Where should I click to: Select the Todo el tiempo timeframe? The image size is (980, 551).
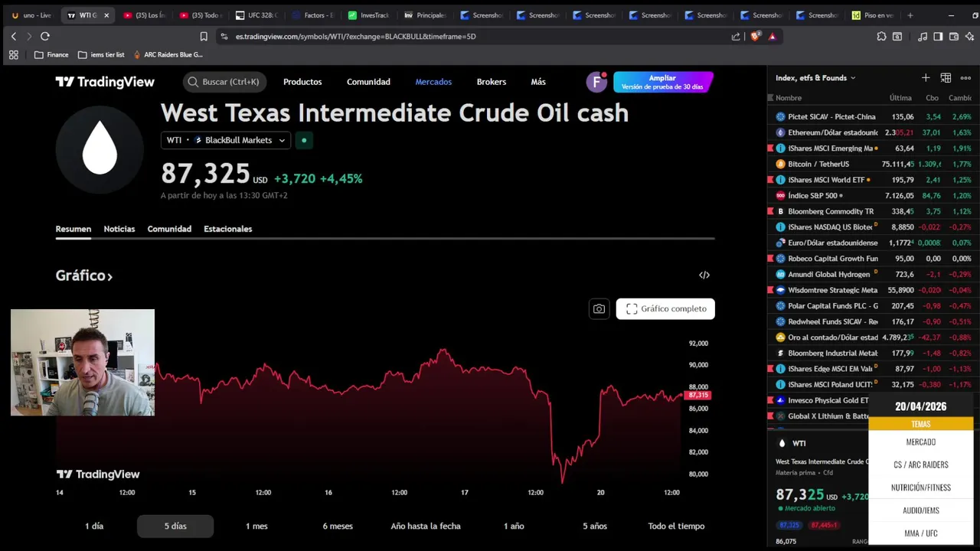676,526
